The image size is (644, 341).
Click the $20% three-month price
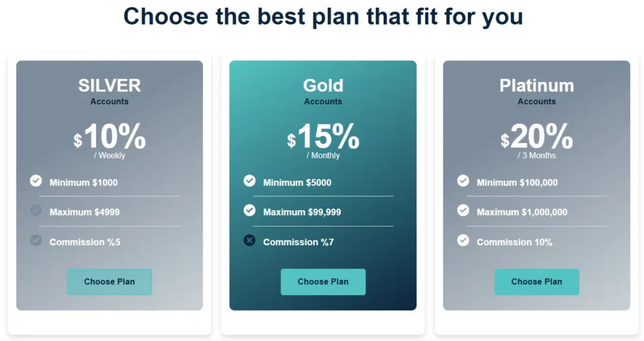(537, 137)
